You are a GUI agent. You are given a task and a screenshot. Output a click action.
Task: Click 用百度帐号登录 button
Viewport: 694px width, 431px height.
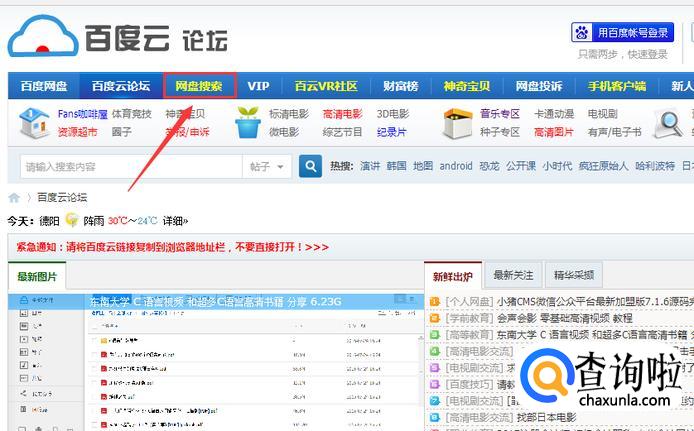(x=622, y=32)
